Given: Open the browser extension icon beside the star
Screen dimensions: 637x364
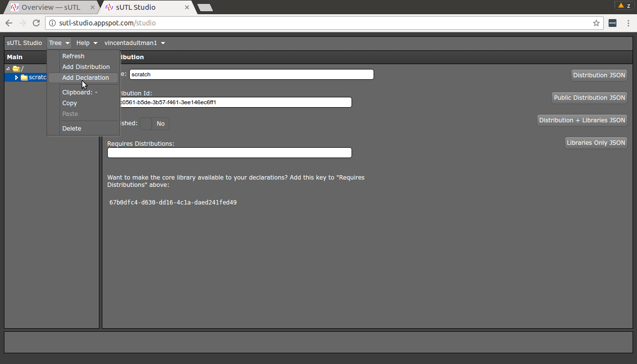Looking at the screenshot, I should (613, 23).
